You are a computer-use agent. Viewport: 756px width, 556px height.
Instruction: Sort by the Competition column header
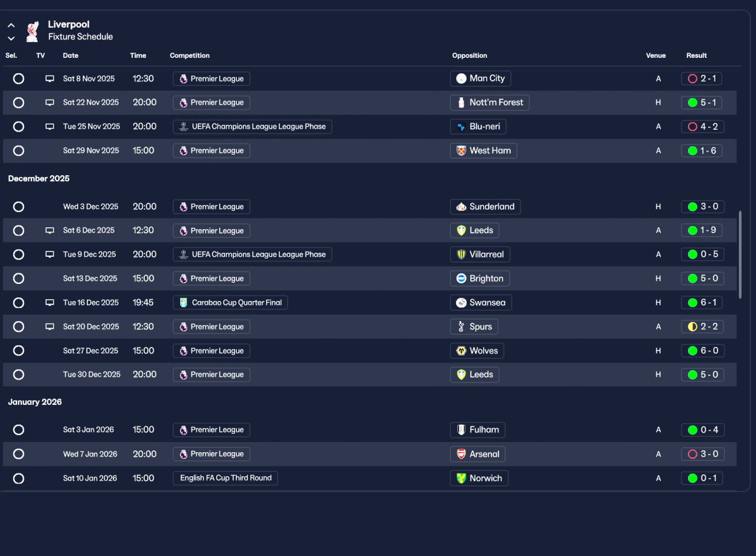pyautogui.click(x=190, y=55)
